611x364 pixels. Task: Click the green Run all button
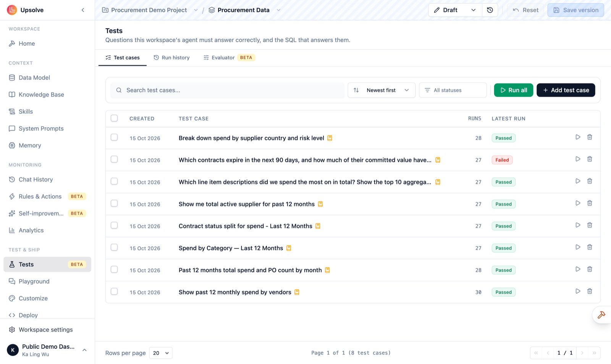point(513,90)
